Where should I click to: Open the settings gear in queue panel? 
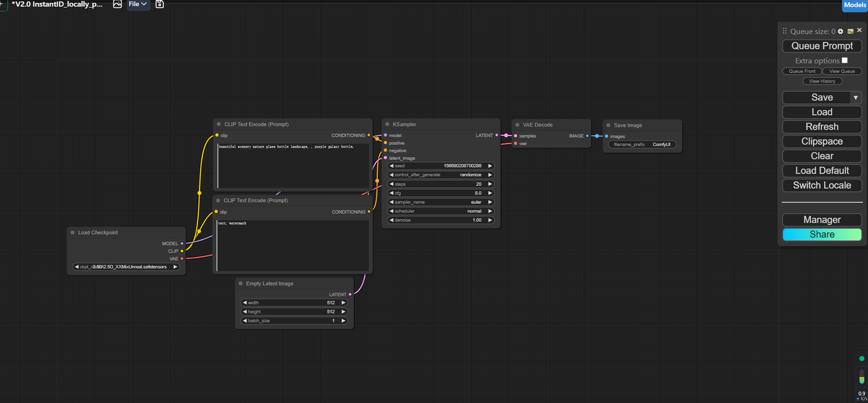841,31
